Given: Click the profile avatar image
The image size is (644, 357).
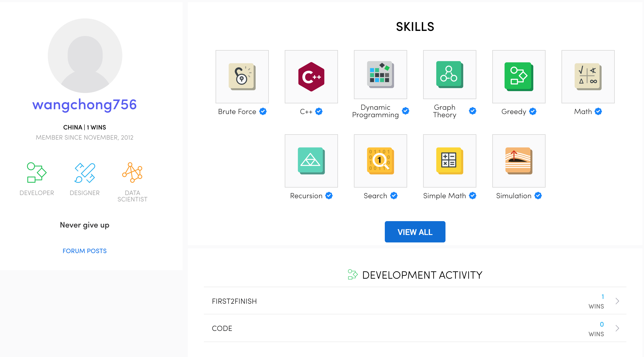Looking at the screenshot, I should coord(85,56).
